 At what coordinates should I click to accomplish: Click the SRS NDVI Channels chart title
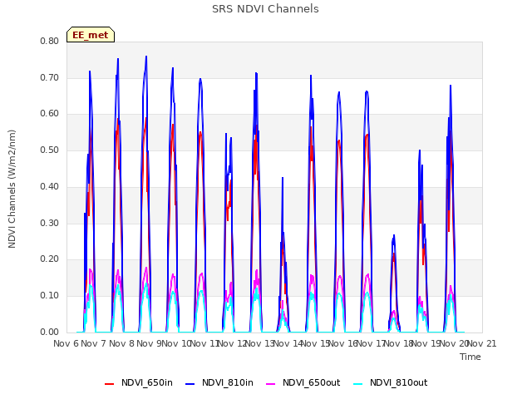click(x=265, y=9)
